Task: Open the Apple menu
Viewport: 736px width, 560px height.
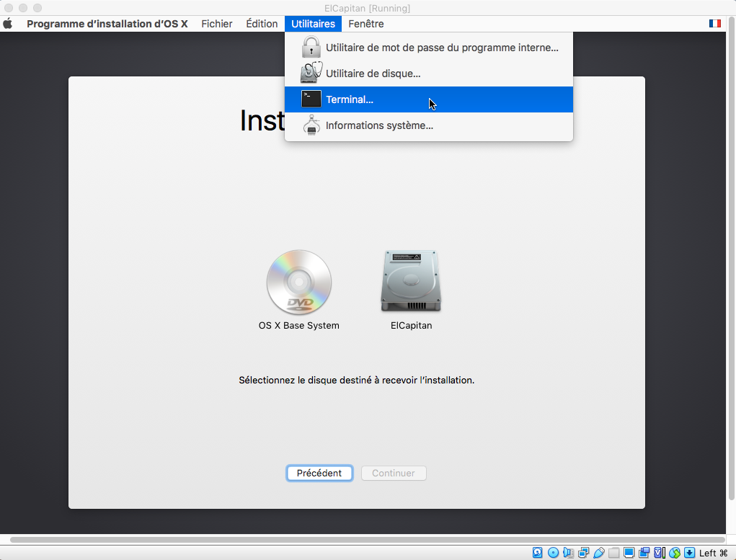Action: point(7,24)
